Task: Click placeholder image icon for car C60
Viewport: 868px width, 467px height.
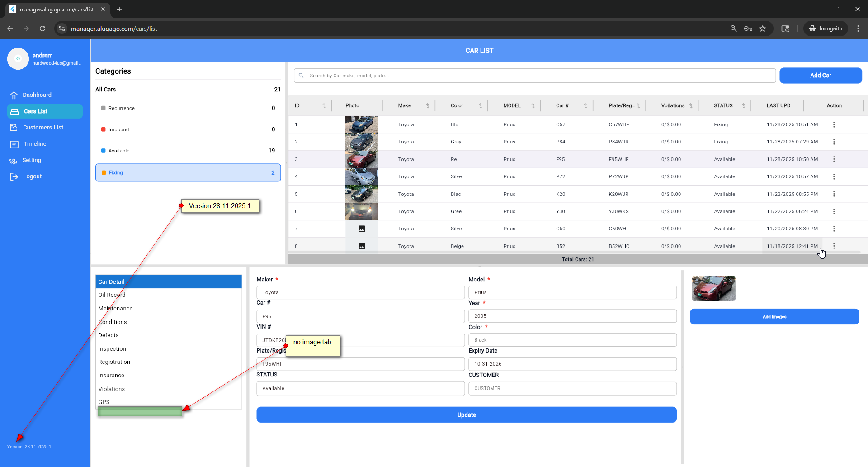Action: (x=362, y=229)
